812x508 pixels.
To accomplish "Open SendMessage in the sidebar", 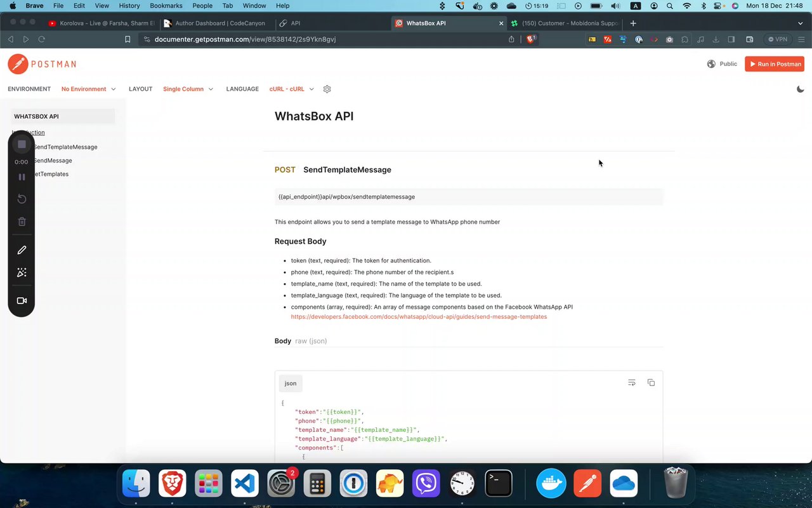I will click(53, 161).
